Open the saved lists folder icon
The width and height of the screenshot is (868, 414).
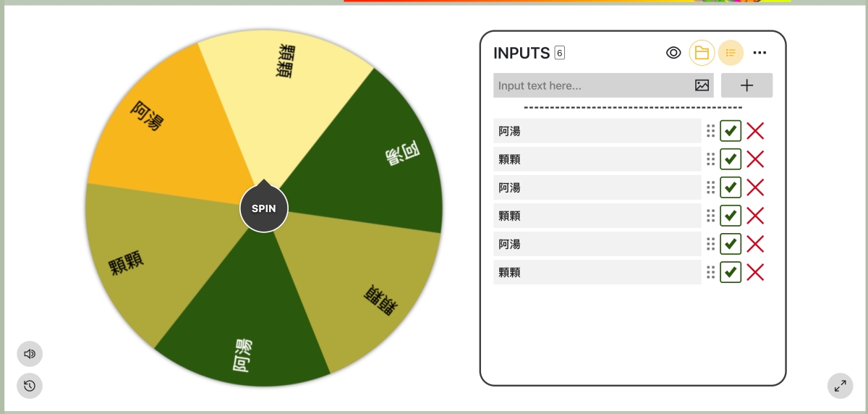[702, 53]
